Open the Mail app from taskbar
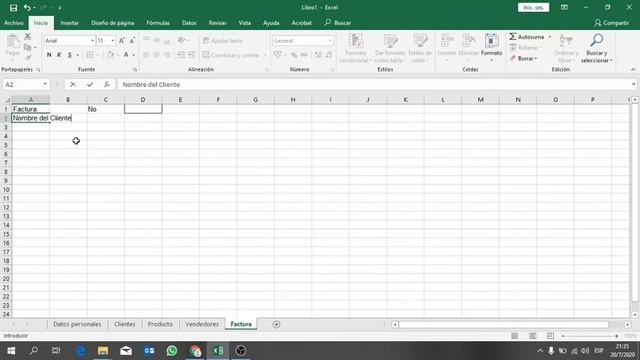Image resolution: width=640 pixels, height=360 pixels. click(x=126, y=351)
